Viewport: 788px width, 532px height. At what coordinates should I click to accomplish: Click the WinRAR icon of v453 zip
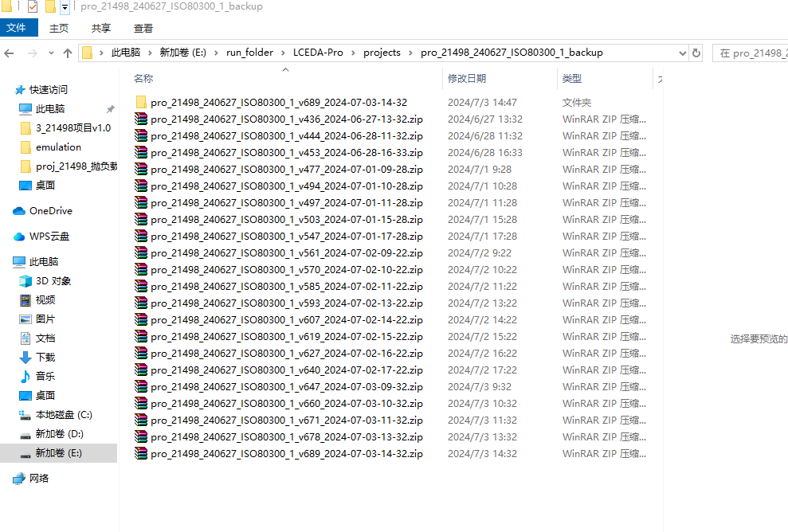pyautogui.click(x=141, y=152)
